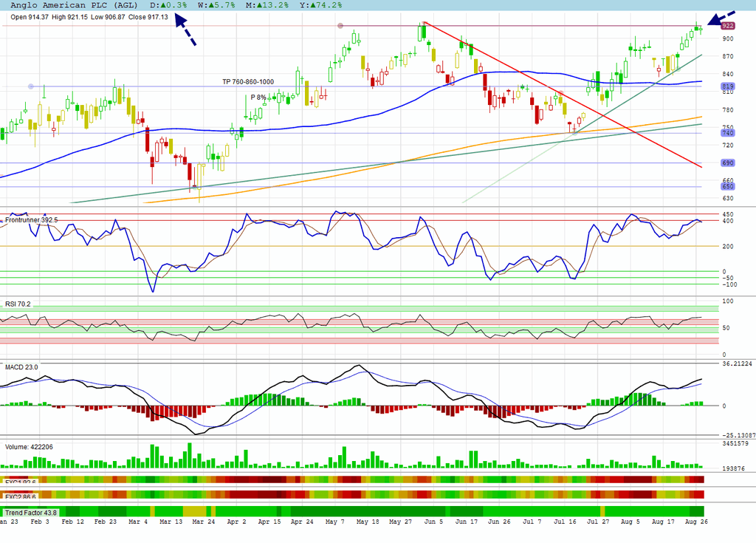Click the 780 price axis label

coord(727,110)
